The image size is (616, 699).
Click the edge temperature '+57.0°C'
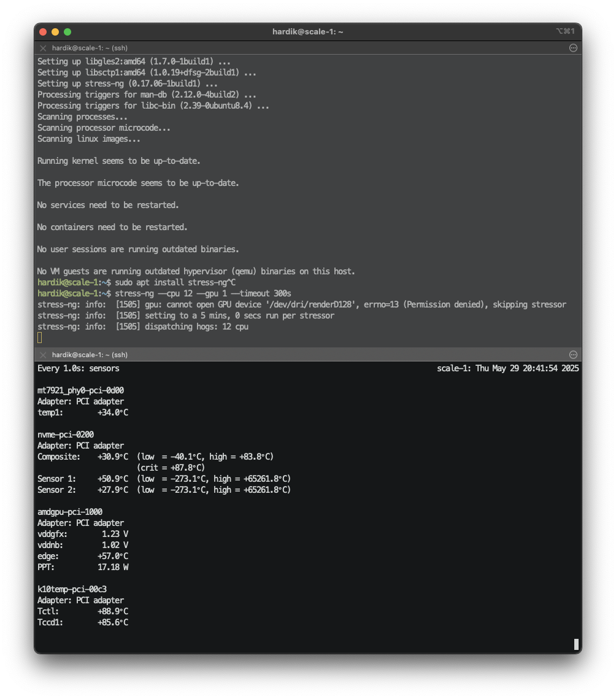coord(113,556)
